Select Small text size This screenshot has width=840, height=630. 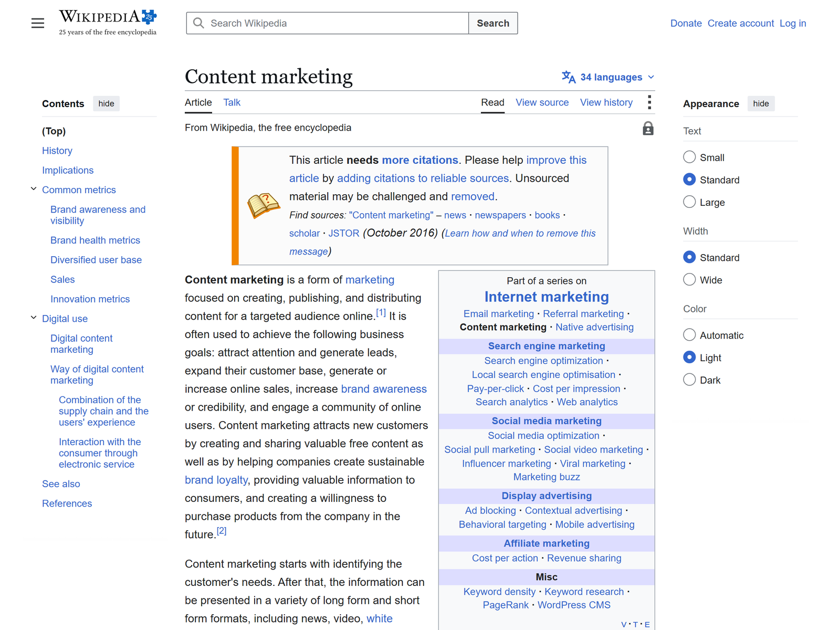click(x=689, y=157)
